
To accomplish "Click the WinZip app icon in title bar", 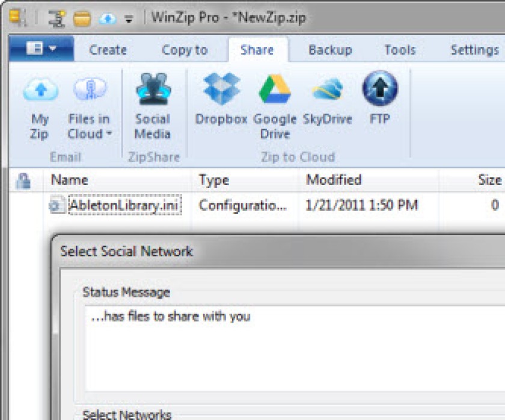I will click(x=17, y=17).
